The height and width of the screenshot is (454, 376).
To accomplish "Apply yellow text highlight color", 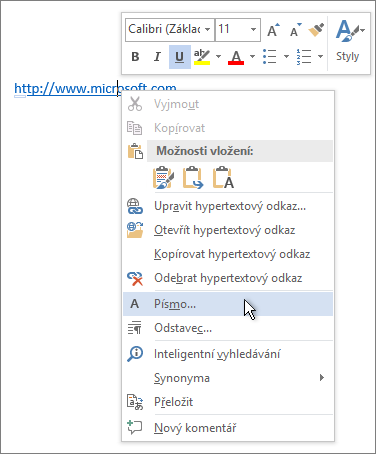I will (x=202, y=57).
